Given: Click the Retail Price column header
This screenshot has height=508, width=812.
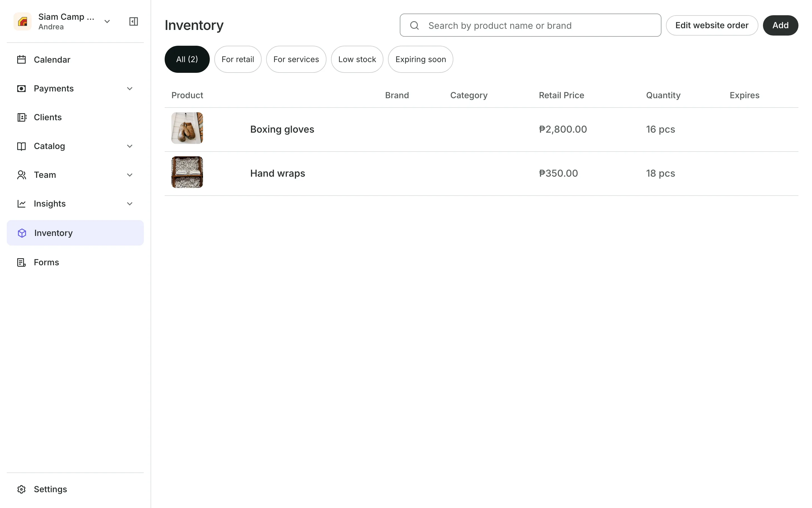Looking at the screenshot, I should tap(561, 95).
